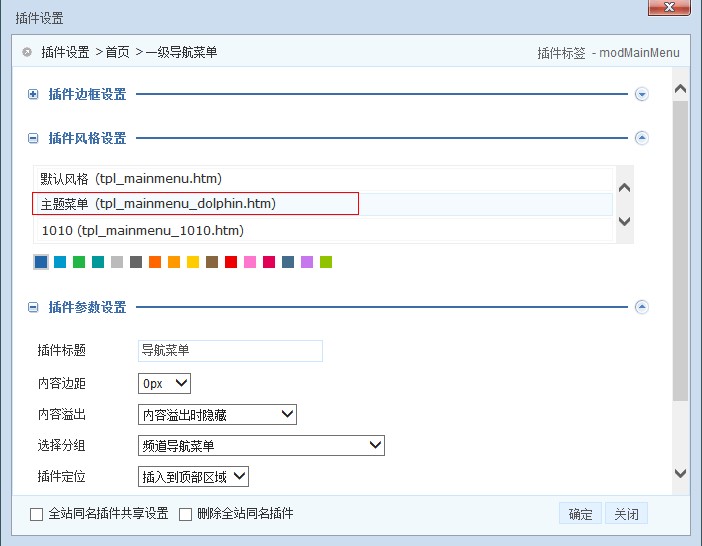
Task: Open the 选择分组 频道导航菜单 dropdown
Action: 261,445
